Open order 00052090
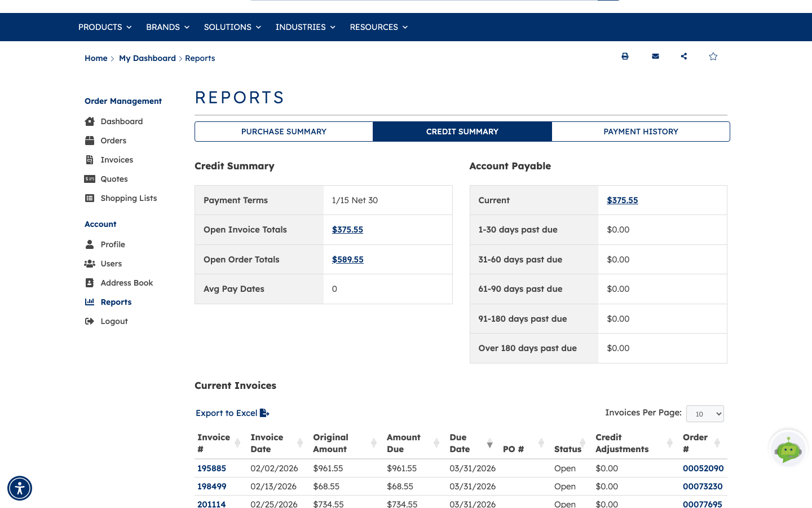The height and width of the screenshot is (508, 812). pos(703,468)
